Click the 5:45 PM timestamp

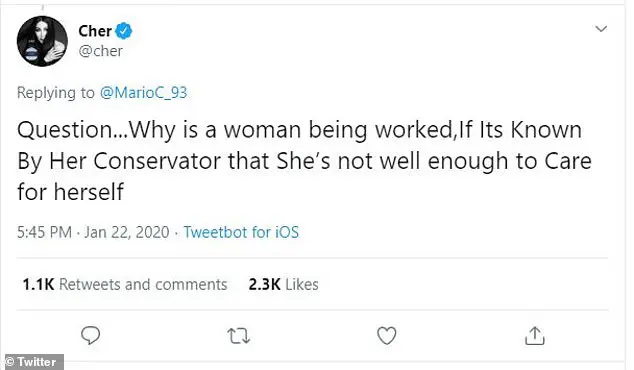pyautogui.click(x=44, y=232)
